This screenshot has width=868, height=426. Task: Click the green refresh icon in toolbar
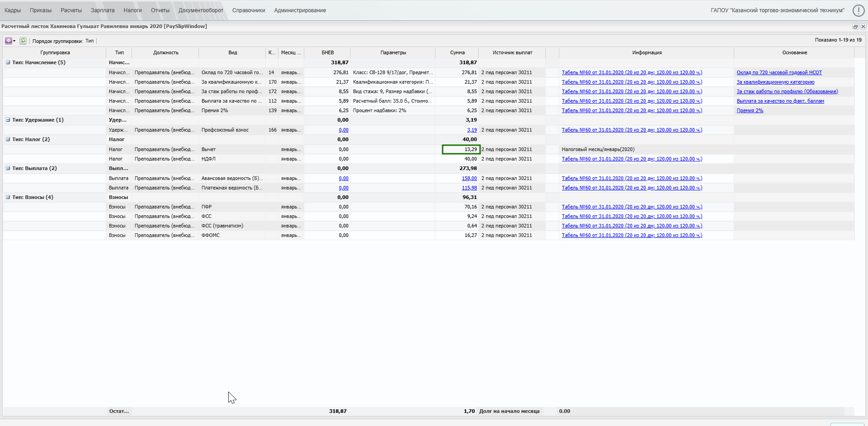tap(23, 41)
